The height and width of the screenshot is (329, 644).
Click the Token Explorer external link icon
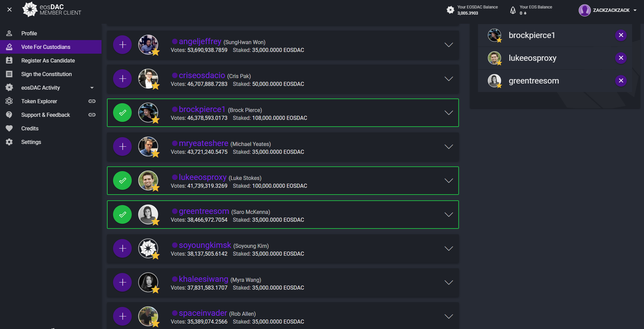coord(92,101)
